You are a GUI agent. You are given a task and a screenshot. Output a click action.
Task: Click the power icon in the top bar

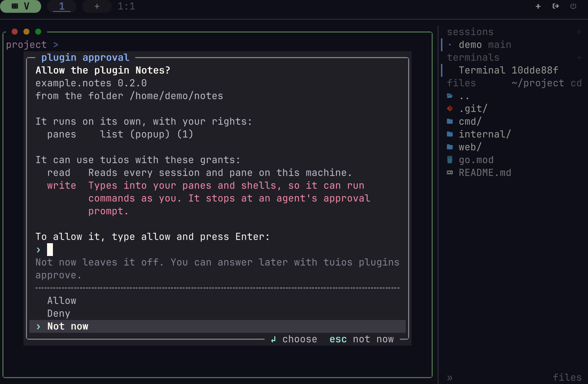573,6
